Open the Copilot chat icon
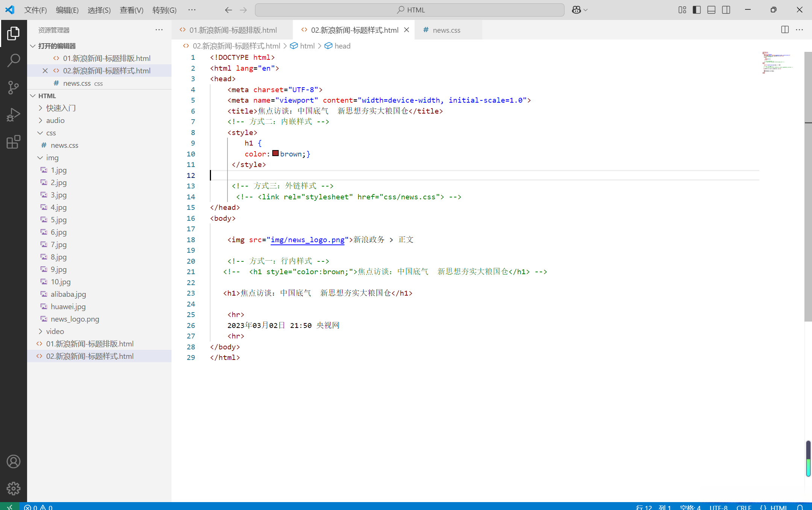The height and width of the screenshot is (510, 812). pyautogui.click(x=576, y=10)
